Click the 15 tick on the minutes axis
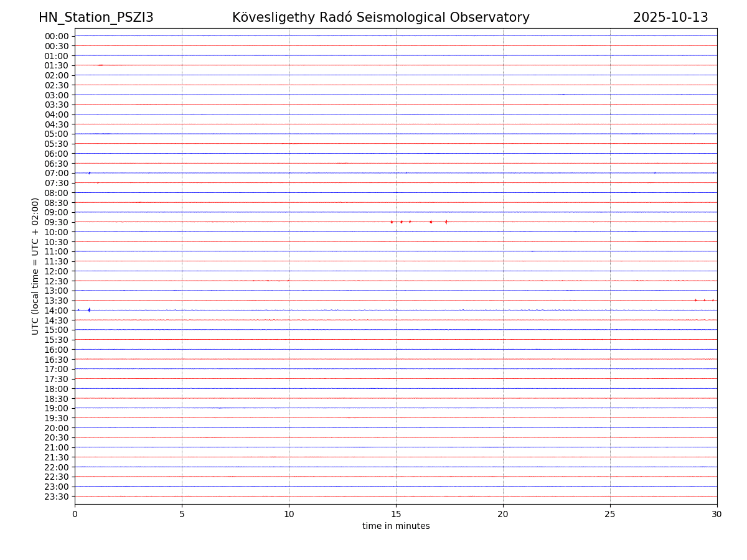 [396, 514]
